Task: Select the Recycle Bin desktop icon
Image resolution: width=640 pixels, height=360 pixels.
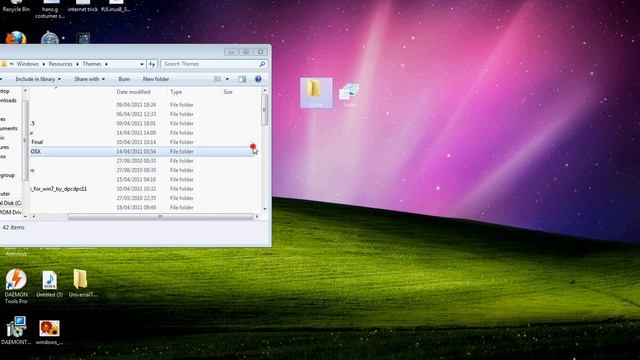Action: click(x=16, y=6)
